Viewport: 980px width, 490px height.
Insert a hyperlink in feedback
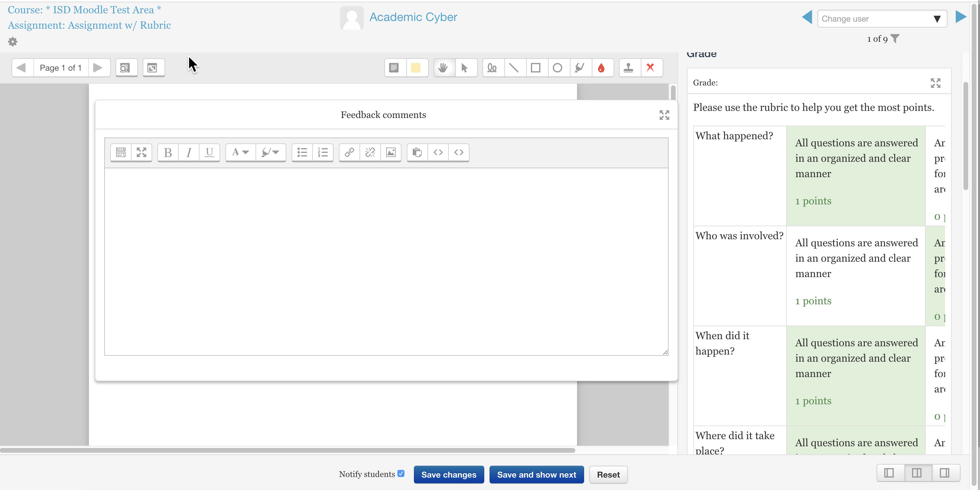coord(349,152)
